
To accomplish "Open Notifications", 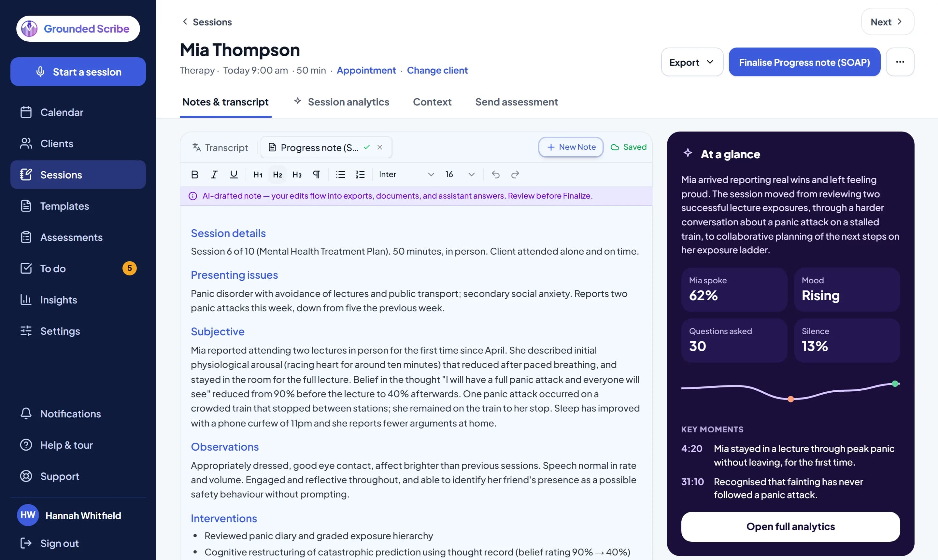I will (x=78, y=413).
